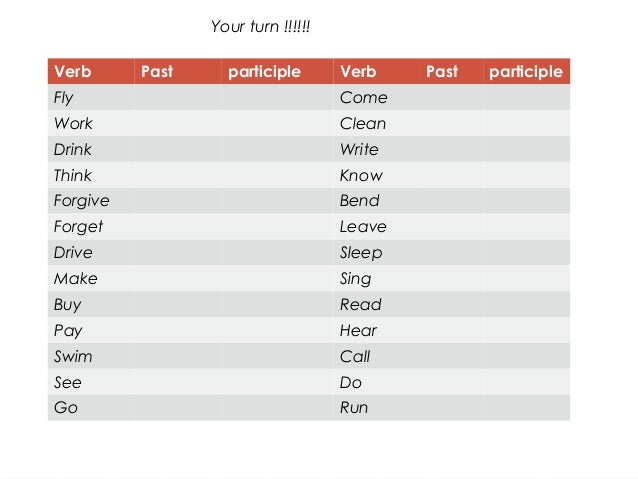Select the 'Forget' verb cell
The height and width of the screenshot is (479, 638).
click(x=91, y=227)
